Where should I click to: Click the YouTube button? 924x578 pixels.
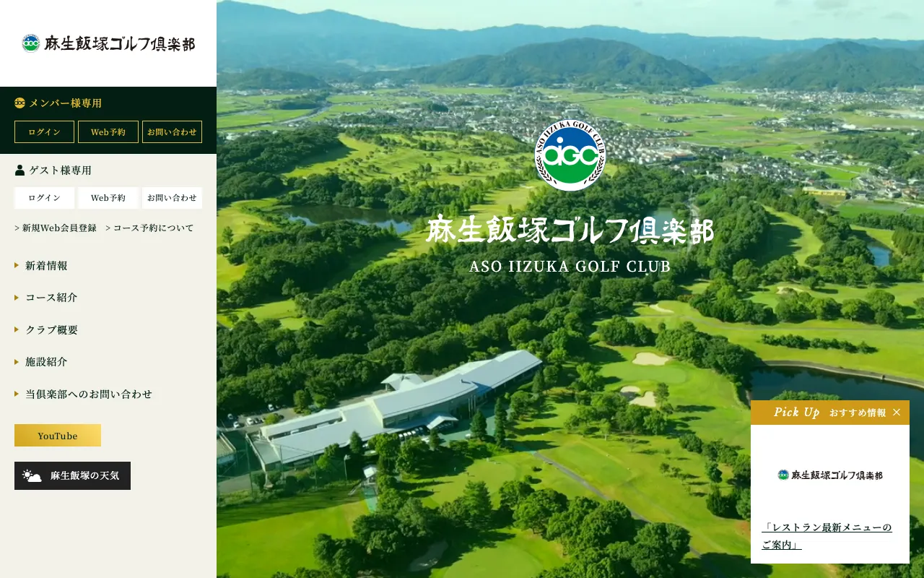click(58, 436)
